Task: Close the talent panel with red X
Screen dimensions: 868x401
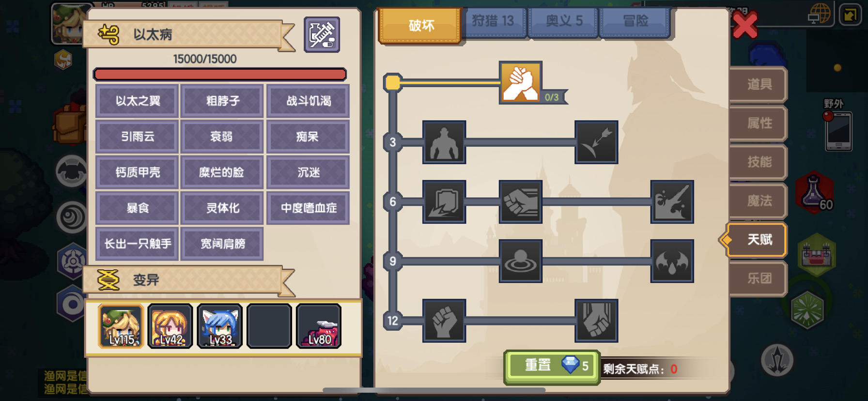Action: pyautogui.click(x=745, y=25)
